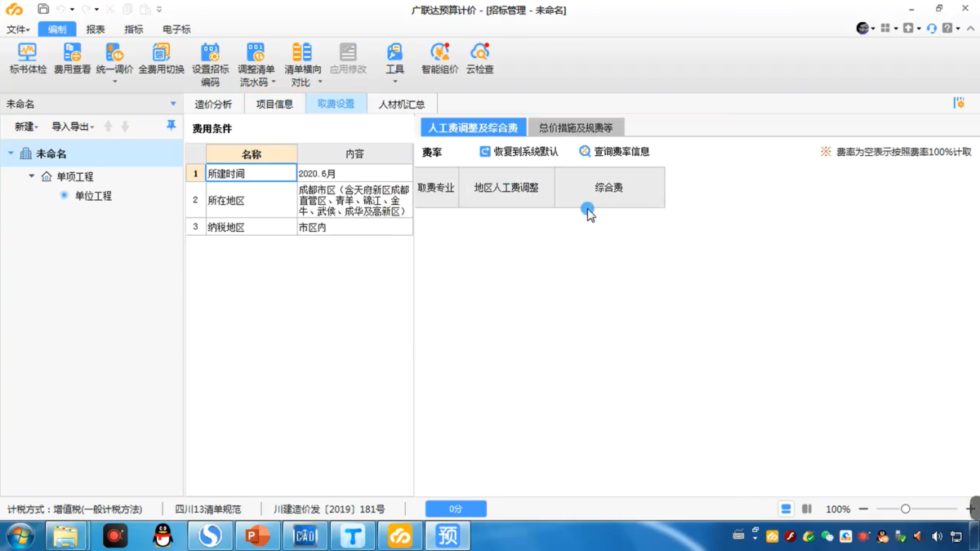Switch to side-by-side layout view in status bar
The image size is (980, 551).
click(807, 509)
